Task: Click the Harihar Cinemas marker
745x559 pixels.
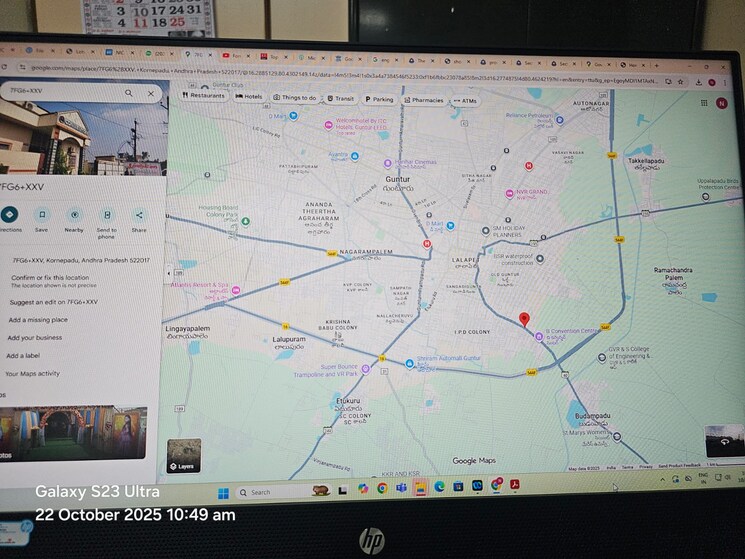Action: (388, 163)
